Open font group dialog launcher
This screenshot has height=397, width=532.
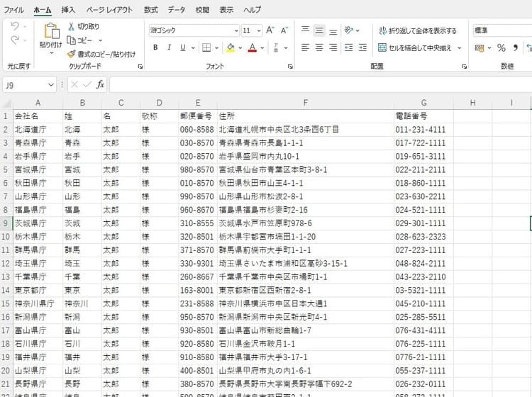coord(290,67)
